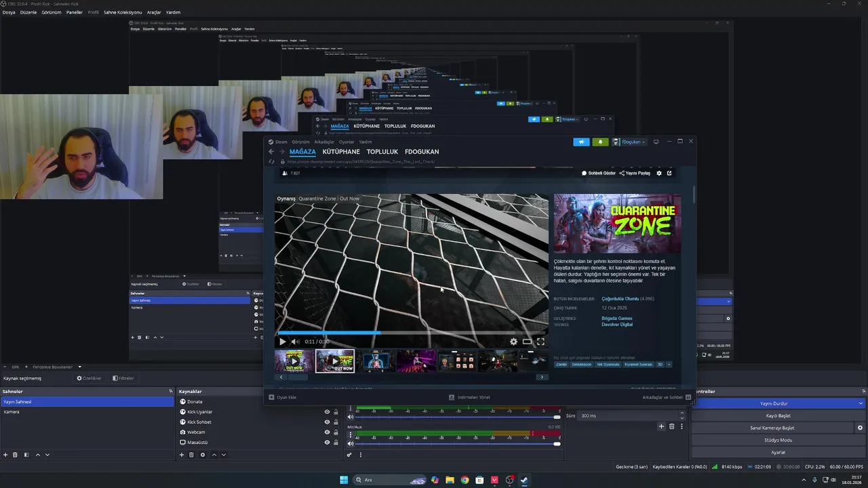Viewport: 868px width, 488px height.
Task: Open Steam notifications bell icon
Action: pos(600,142)
